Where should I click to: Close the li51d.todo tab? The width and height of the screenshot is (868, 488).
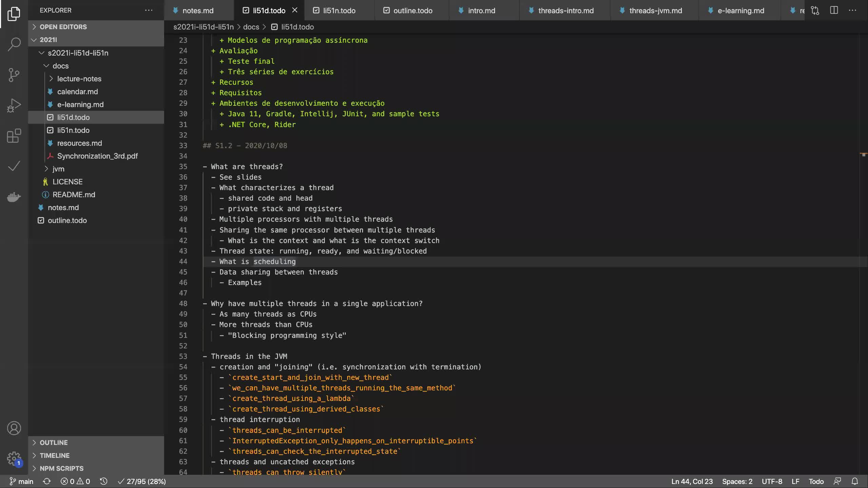pyautogui.click(x=295, y=10)
